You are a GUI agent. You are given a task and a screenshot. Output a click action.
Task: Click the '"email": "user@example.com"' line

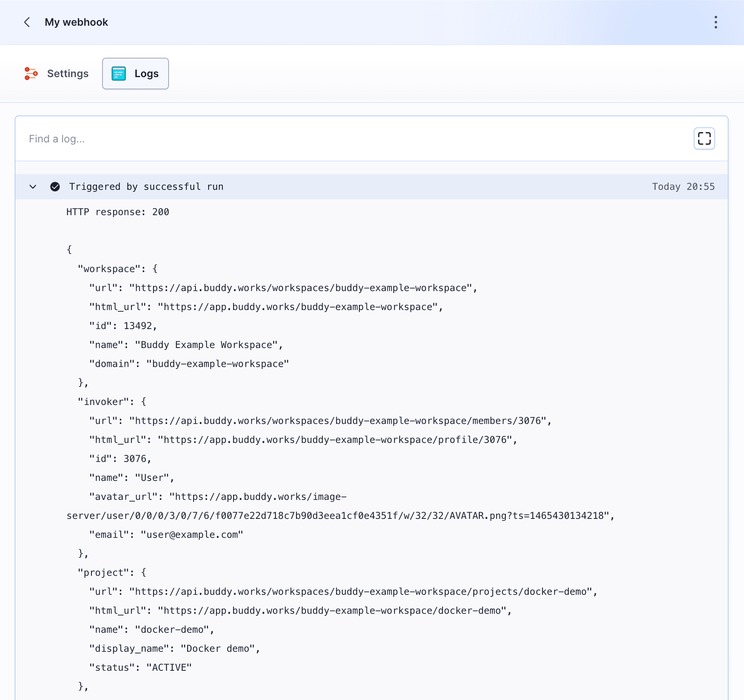point(166,535)
